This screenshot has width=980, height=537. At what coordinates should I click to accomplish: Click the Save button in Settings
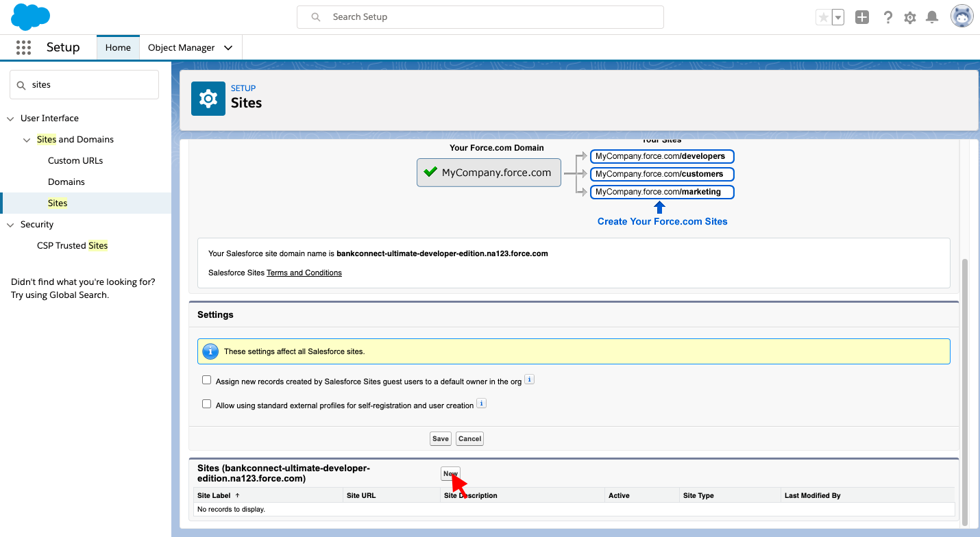click(441, 438)
